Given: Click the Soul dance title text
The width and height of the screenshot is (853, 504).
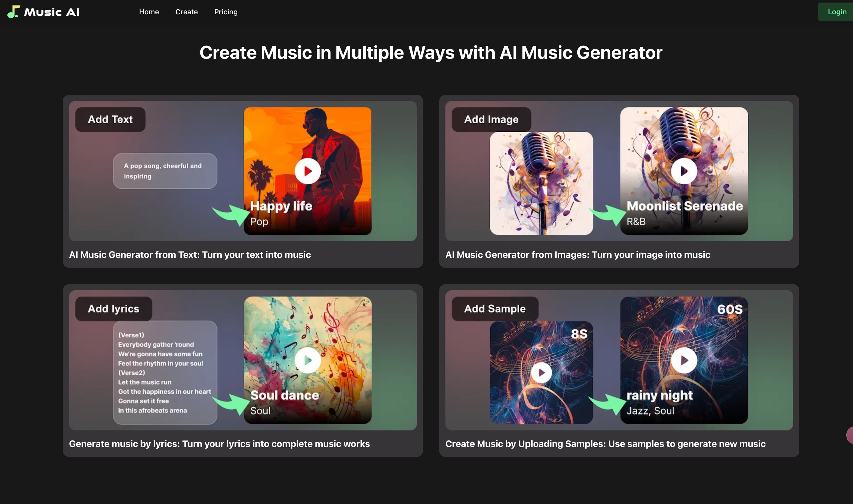Looking at the screenshot, I should coord(284,395).
